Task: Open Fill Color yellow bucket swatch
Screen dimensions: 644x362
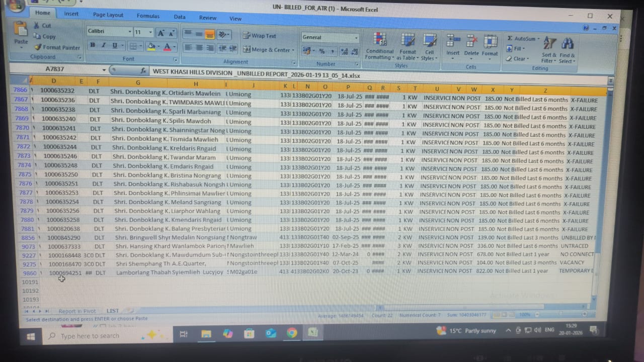Action: (150, 47)
